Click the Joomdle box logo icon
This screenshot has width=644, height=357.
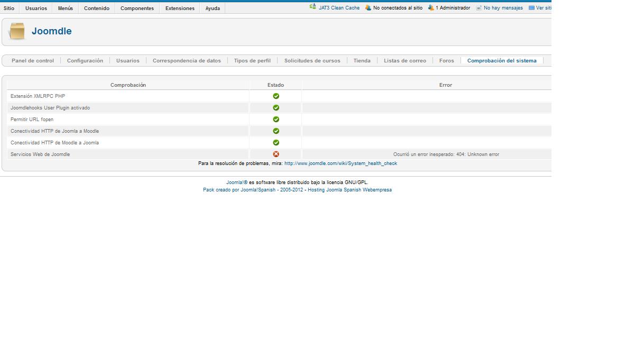coord(17,31)
